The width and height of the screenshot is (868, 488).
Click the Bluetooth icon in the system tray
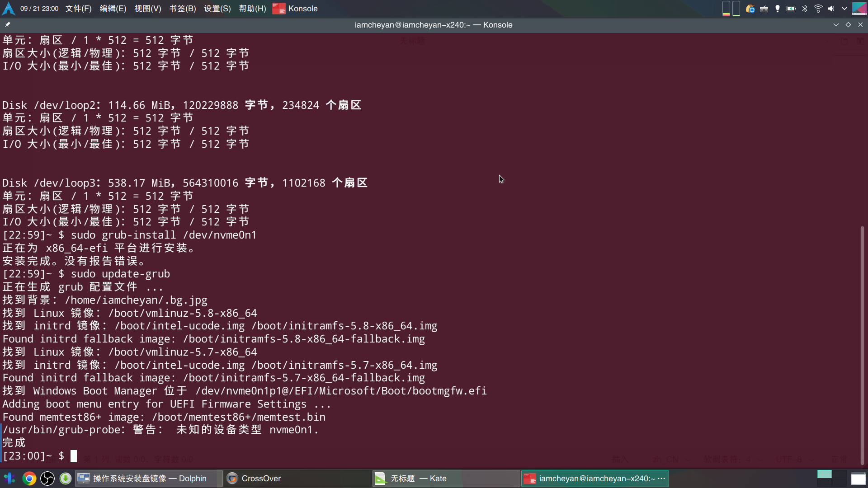pyautogui.click(x=805, y=9)
